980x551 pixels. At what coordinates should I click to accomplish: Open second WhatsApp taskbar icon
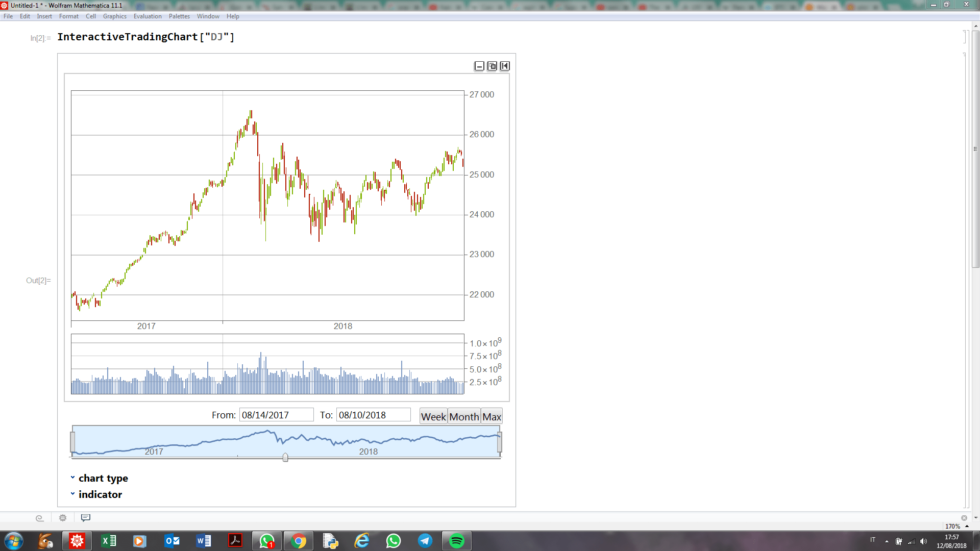click(x=394, y=541)
